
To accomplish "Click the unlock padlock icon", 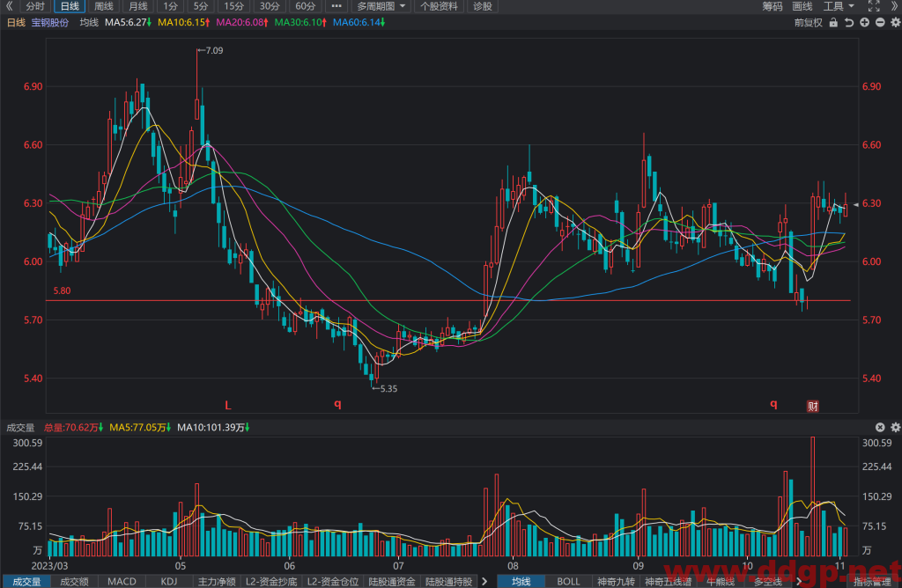I will point(833,22).
